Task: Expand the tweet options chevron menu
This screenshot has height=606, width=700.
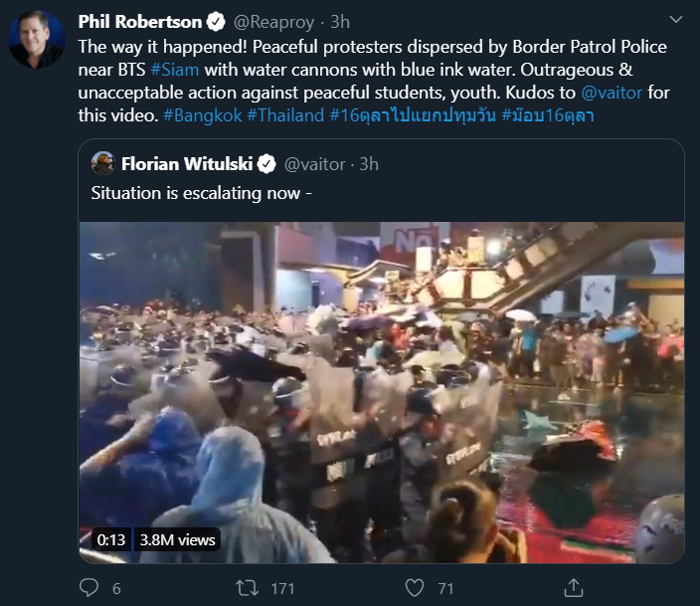Action: (x=675, y=21)
